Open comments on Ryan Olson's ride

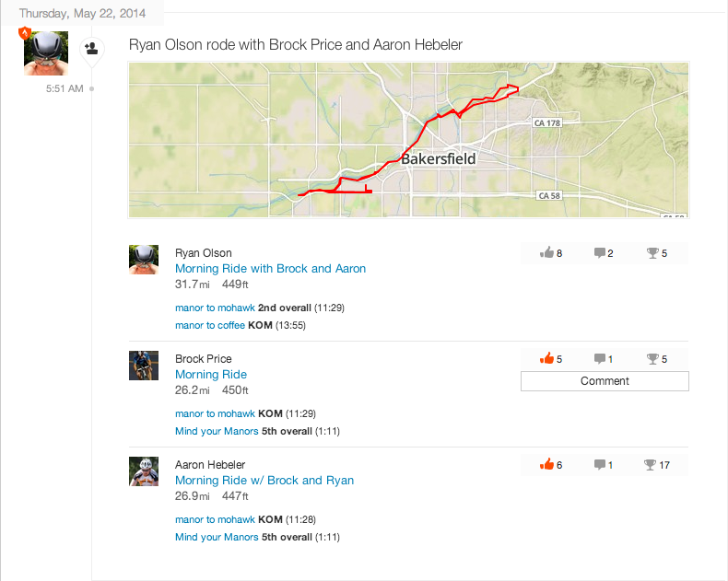[599, 253]
